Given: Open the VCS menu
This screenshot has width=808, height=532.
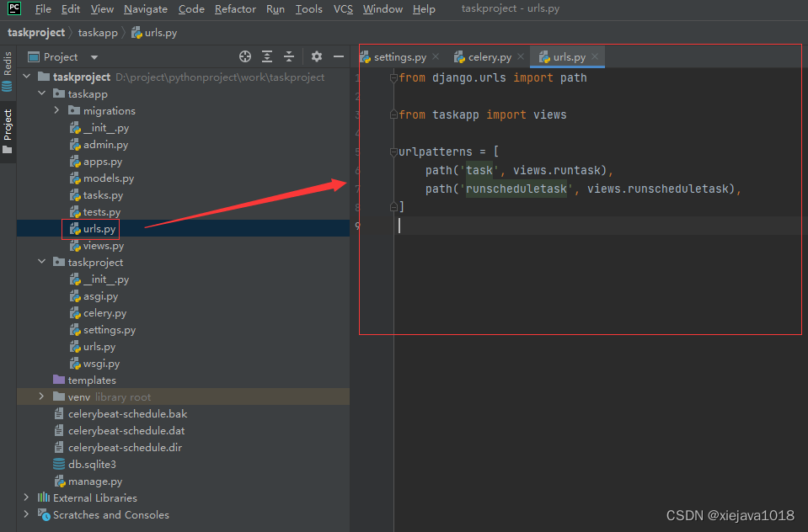Looking at the screenshot, I should pyautogui.click(x=343, y=9).
